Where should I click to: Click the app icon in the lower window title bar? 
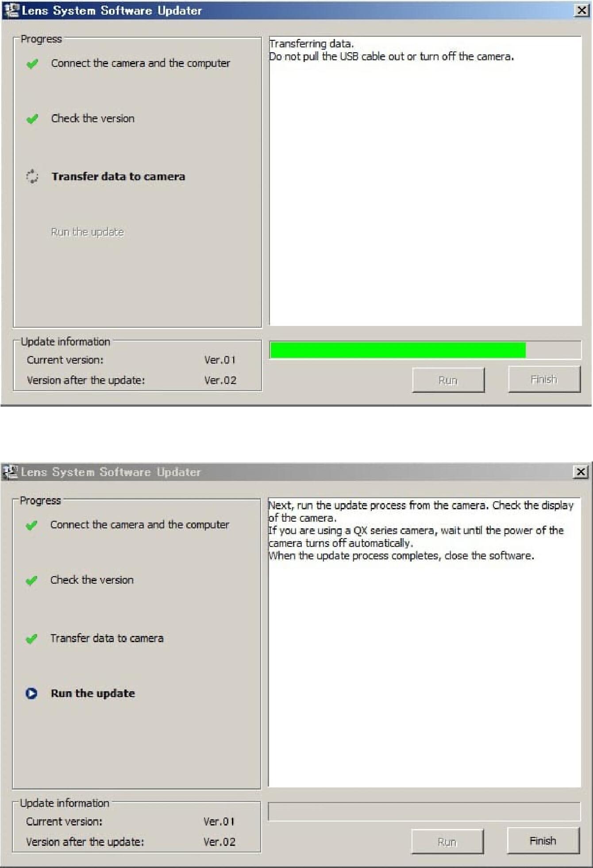11,472
